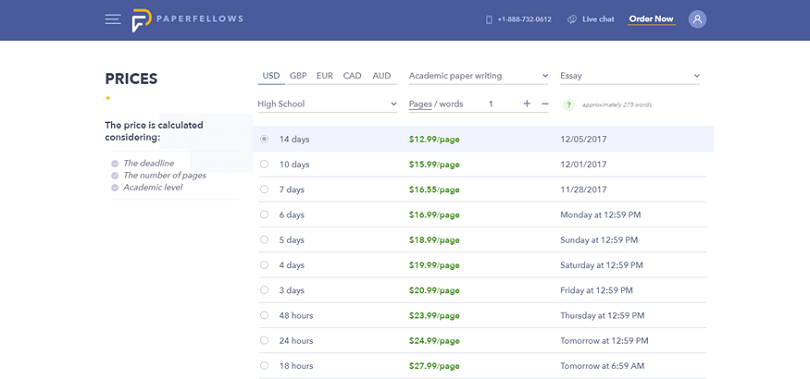Select the words unit option

click(x=451, y=104)
